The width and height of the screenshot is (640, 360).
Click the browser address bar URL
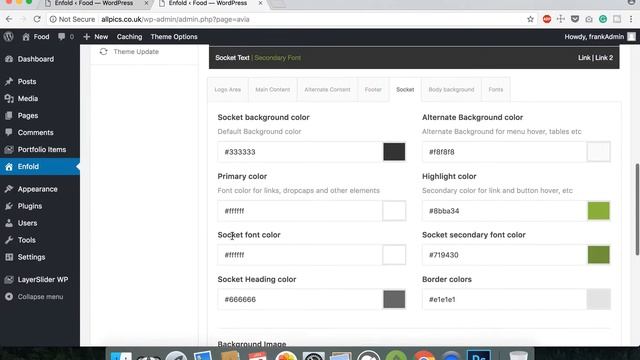point(176,19)
